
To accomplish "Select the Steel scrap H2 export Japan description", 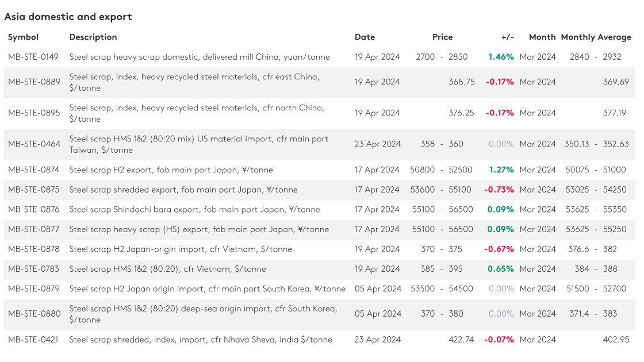I will point(171,170).
